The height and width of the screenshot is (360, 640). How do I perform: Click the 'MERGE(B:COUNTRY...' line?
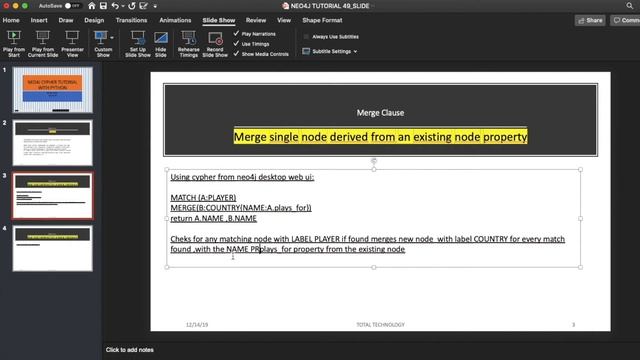pos(241,208)
